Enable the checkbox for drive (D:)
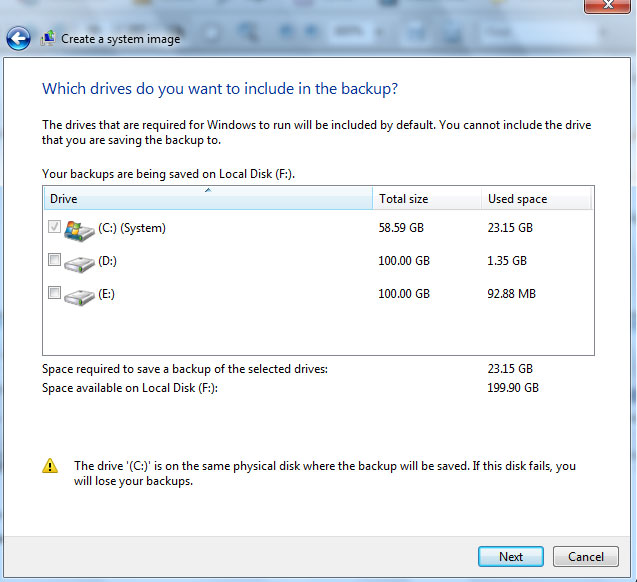The height and width of the screenshot is (582, 637). [54, 261]
